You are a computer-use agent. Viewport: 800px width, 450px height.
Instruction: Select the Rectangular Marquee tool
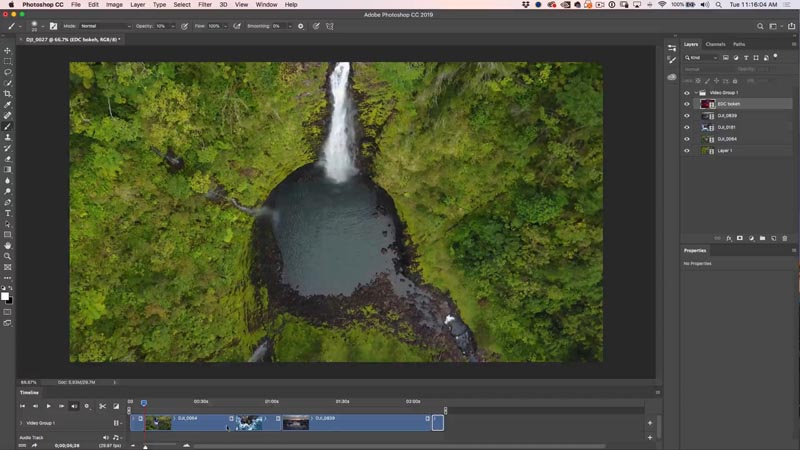[8, 61]
